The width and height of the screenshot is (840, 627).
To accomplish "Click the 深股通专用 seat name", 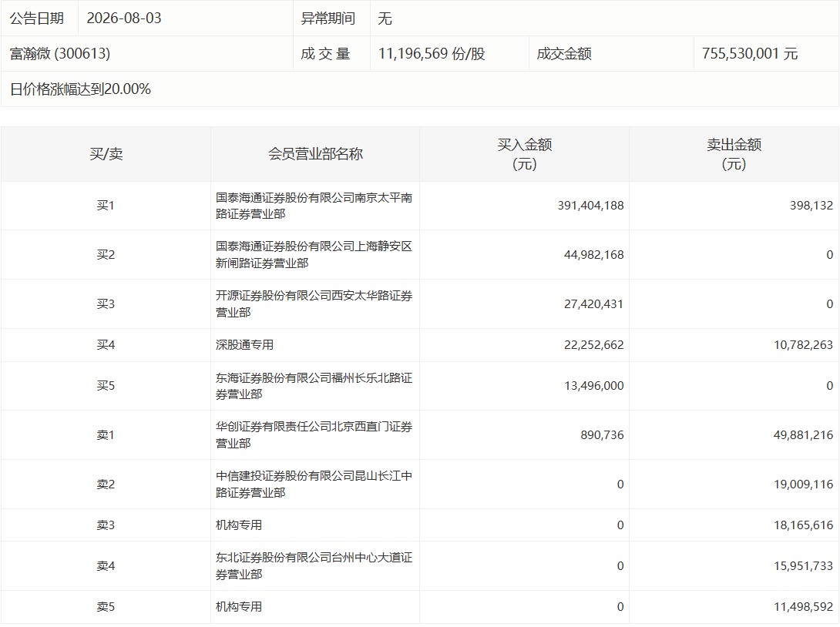I will 244,345.
